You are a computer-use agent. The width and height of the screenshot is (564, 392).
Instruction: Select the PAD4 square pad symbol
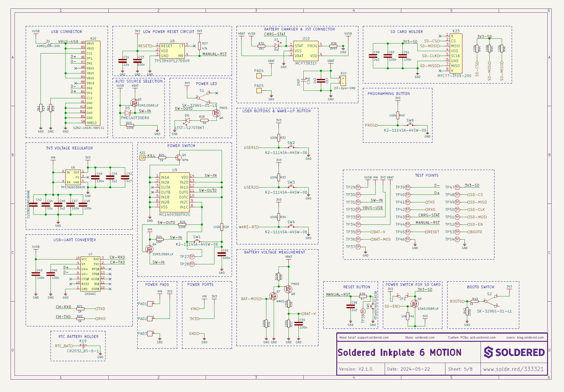click(x=259, y=76)
